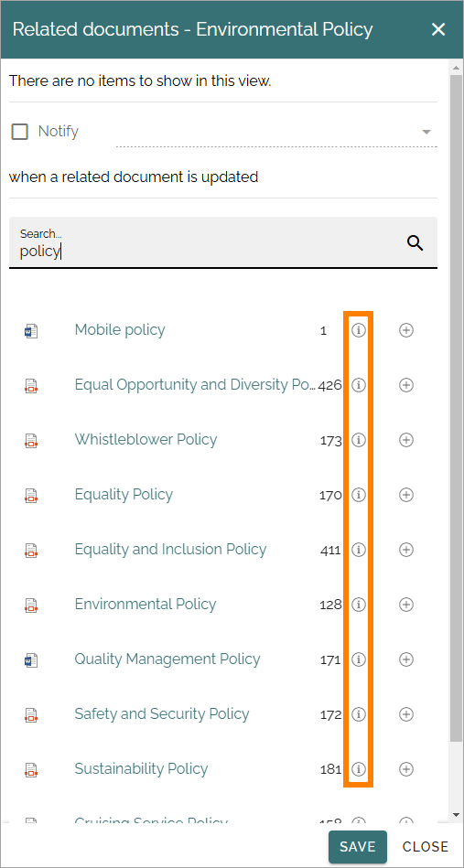The width and height of the screenshot is (464, 868).
Task: Enable the Notify checkbox
Action: [x=20, y=132]
